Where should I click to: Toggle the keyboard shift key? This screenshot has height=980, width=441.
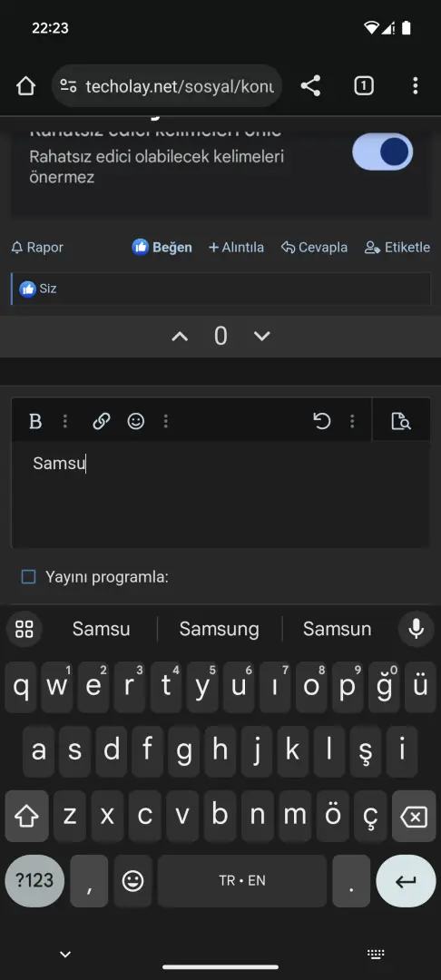tap(27, 816)
